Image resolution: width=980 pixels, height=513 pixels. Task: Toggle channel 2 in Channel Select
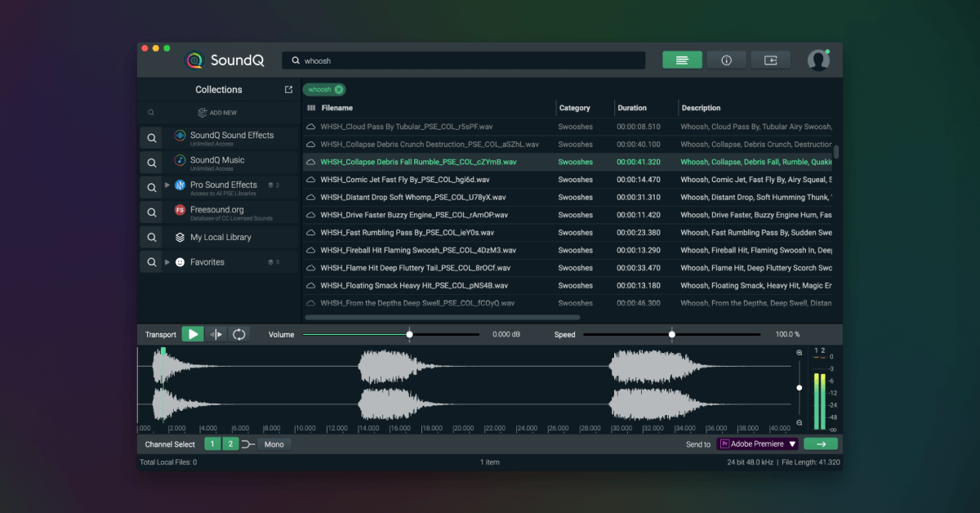coord(229,444)
